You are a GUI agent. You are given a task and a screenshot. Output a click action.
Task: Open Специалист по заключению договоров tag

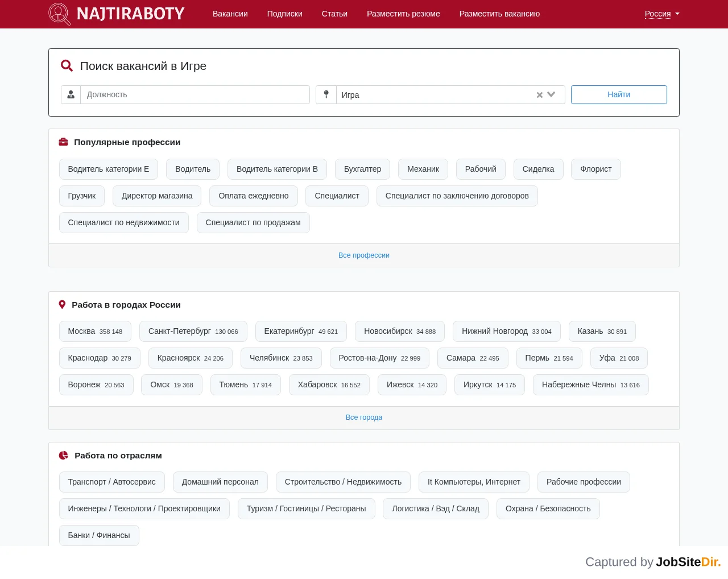coord(457,196)
